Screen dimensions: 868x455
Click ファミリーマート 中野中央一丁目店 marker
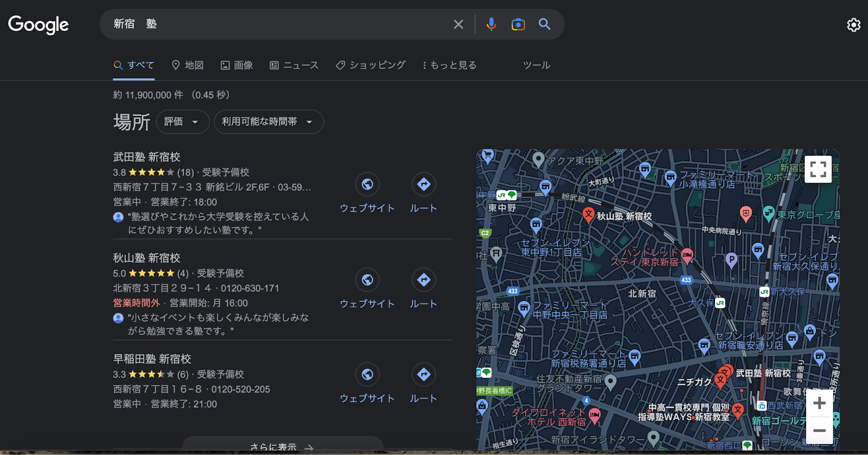coord(524,309)
